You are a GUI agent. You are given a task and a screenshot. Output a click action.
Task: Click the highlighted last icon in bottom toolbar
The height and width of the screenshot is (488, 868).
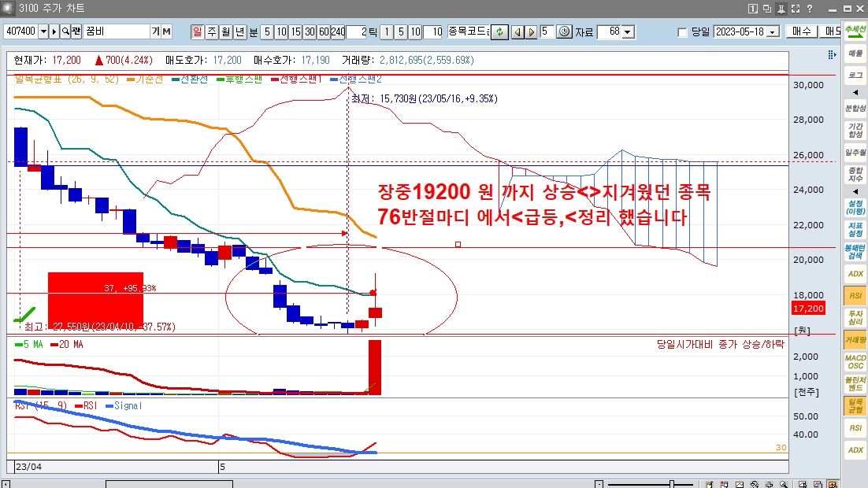coord(833,484)
